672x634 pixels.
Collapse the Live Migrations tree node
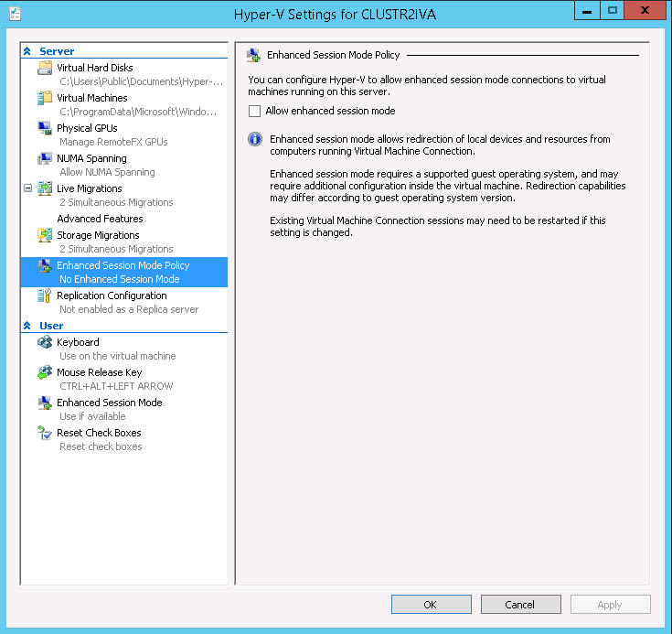[27, 188]
